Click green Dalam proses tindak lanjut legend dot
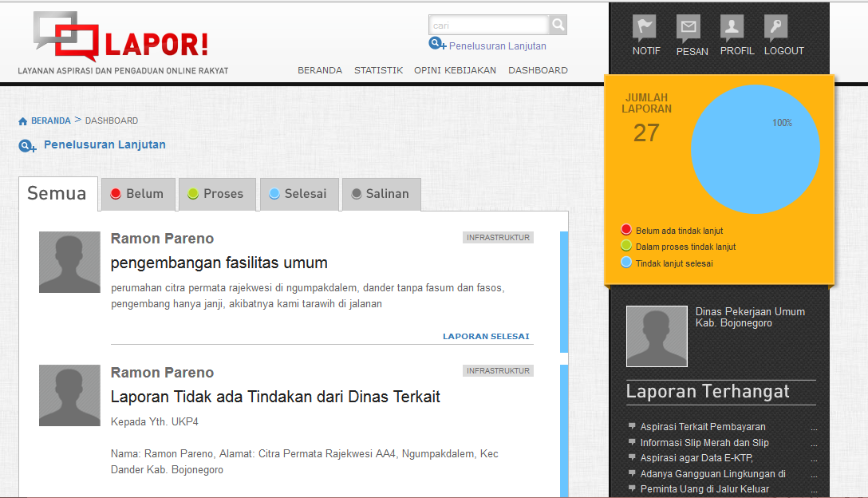The width and height of the screenshot is (868, 498). click(x=626, y=245)
